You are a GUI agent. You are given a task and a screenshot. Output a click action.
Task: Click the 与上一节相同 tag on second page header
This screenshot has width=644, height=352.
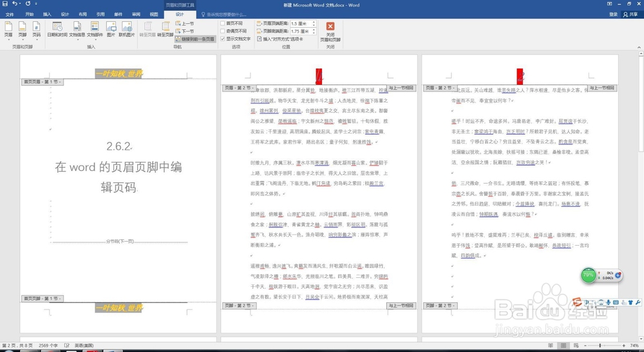coord(401,88)
